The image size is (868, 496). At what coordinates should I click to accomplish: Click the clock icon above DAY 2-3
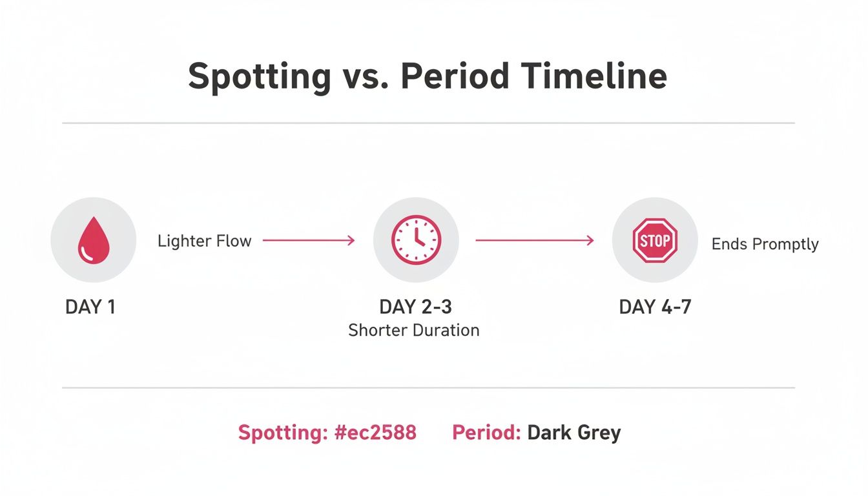pos(416,240)
